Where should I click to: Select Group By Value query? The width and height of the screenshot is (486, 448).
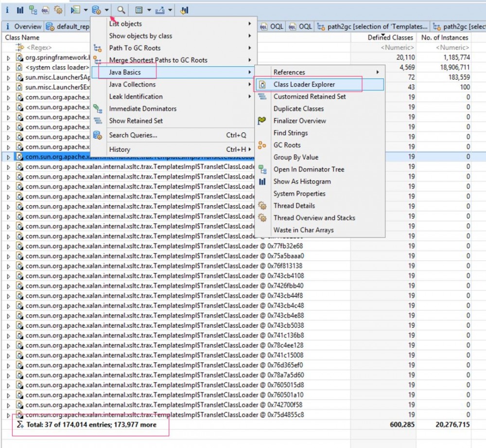pyautogui.click(x=320, y=157)
